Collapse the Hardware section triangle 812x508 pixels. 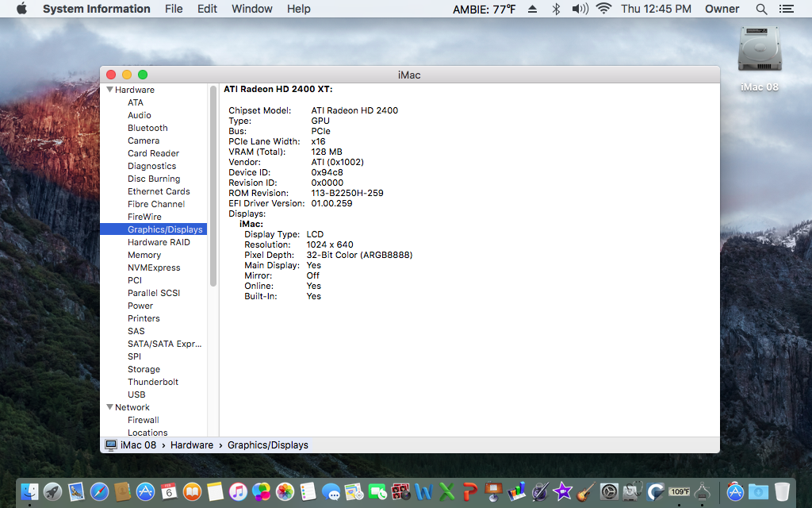tap(109, 90)
